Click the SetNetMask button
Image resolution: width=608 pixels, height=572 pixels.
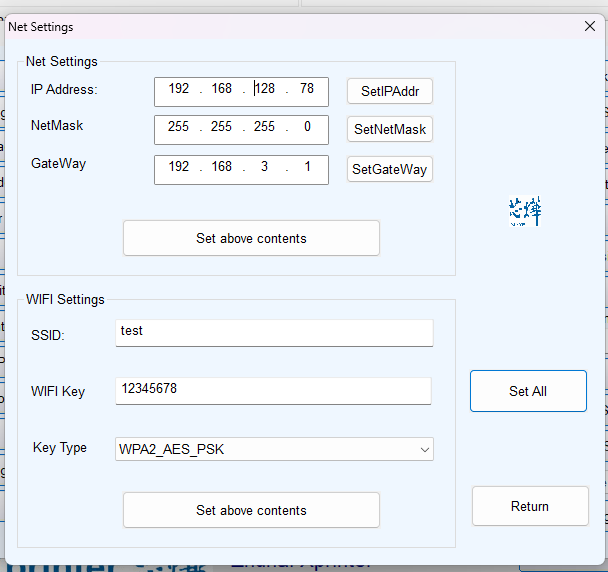[390, 130]
